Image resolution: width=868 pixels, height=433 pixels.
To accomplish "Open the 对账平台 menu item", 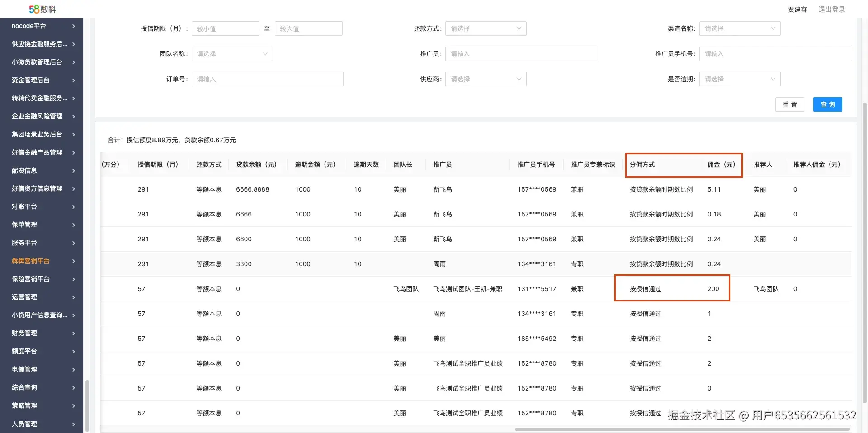I will (42, 207).
